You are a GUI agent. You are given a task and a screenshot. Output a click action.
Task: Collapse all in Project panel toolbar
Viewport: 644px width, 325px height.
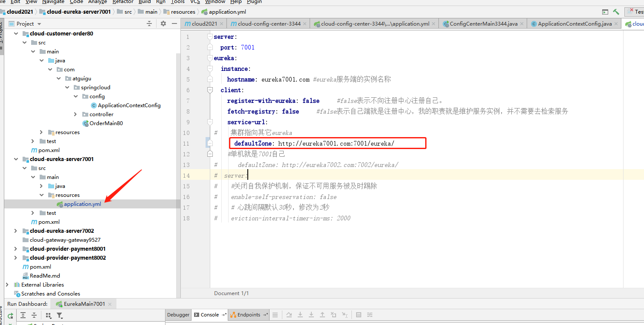click(x=149, y=23)
